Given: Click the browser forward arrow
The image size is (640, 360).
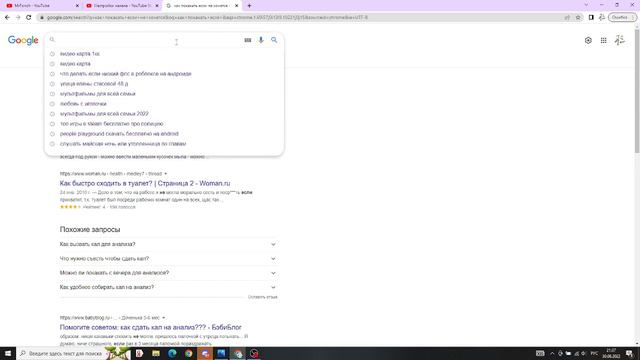Looking at the screenshot, I should 18,18.
